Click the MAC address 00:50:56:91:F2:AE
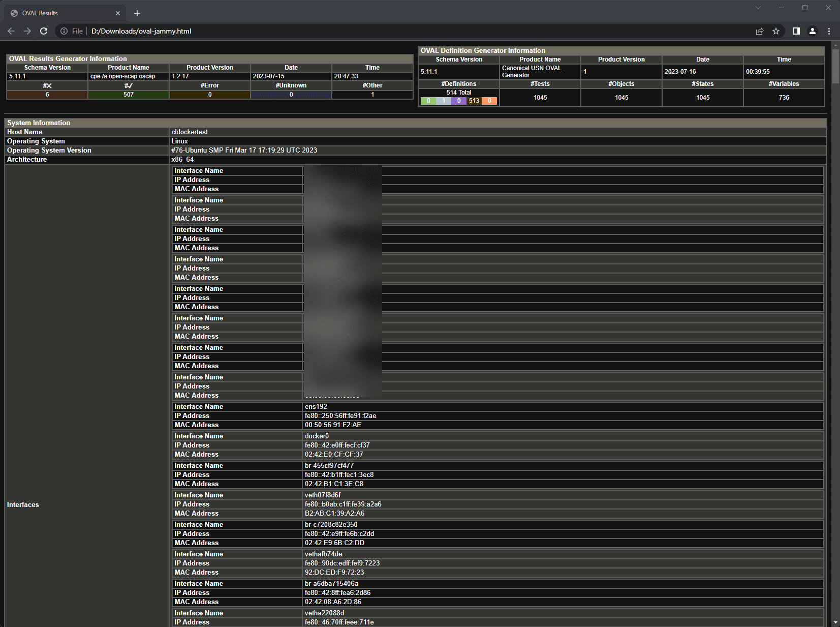840x627 pixels. click(x=333, y=425)
